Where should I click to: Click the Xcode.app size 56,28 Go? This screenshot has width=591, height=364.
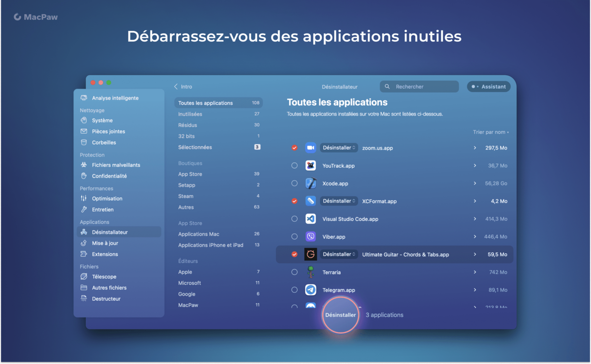(496, 183)
